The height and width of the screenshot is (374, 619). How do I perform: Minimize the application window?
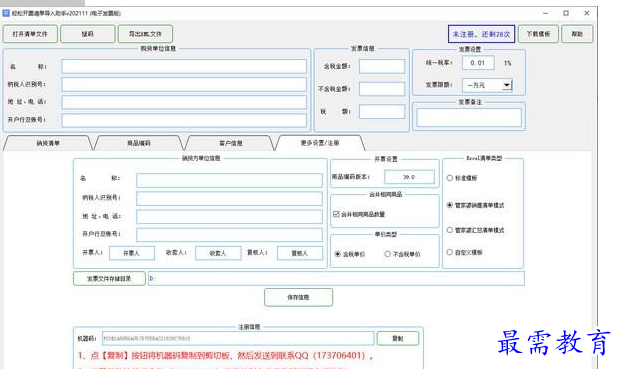[x=546, y=13]
